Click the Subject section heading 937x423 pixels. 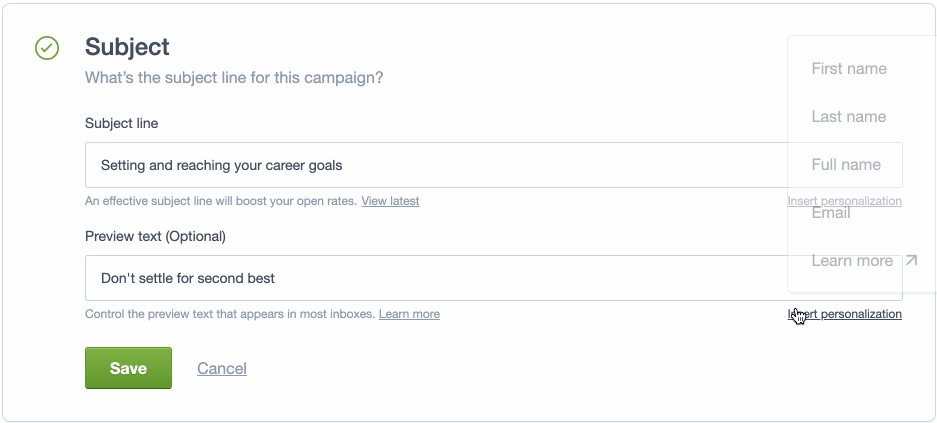pyautogui.click(x=127, y=47)
